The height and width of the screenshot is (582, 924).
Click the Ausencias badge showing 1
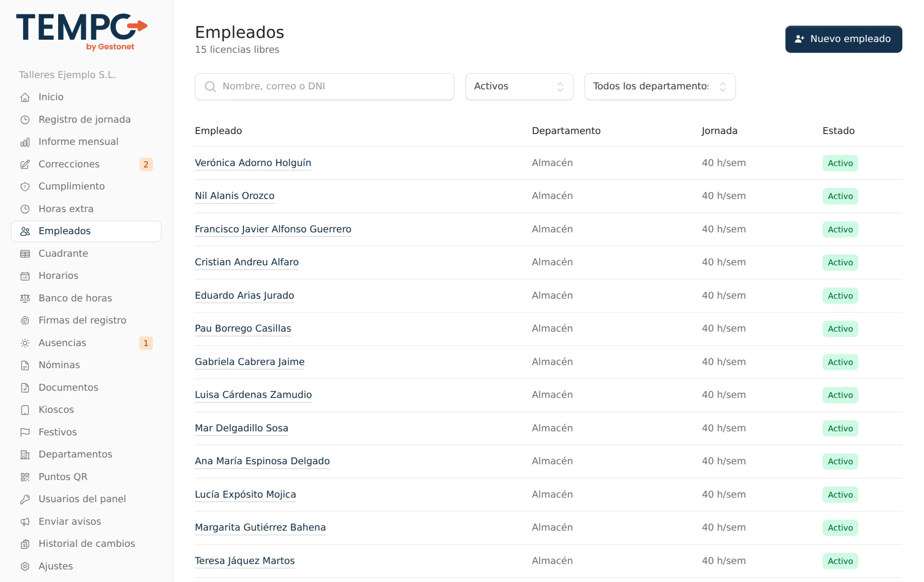pyautogui.click(x=146, y=343)
